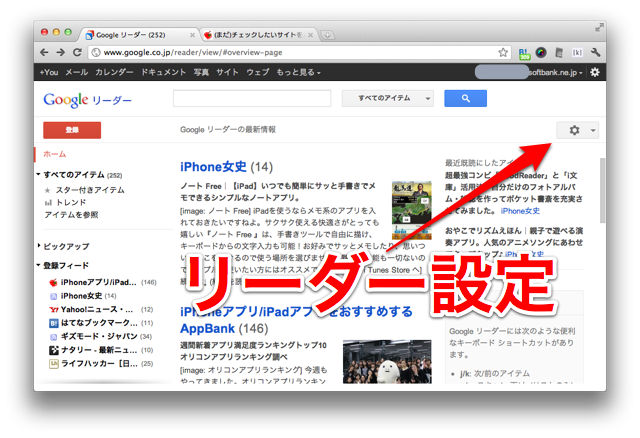Image resolution: width=640 pixels, height=438 pixels.
Task: Open the ノート Free app thumbnail image
Action: 411,210
